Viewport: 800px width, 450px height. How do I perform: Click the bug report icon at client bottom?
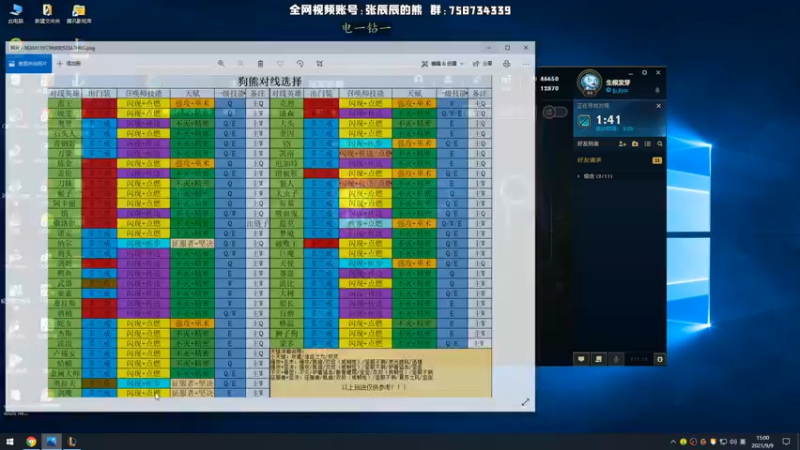(660, 359)
